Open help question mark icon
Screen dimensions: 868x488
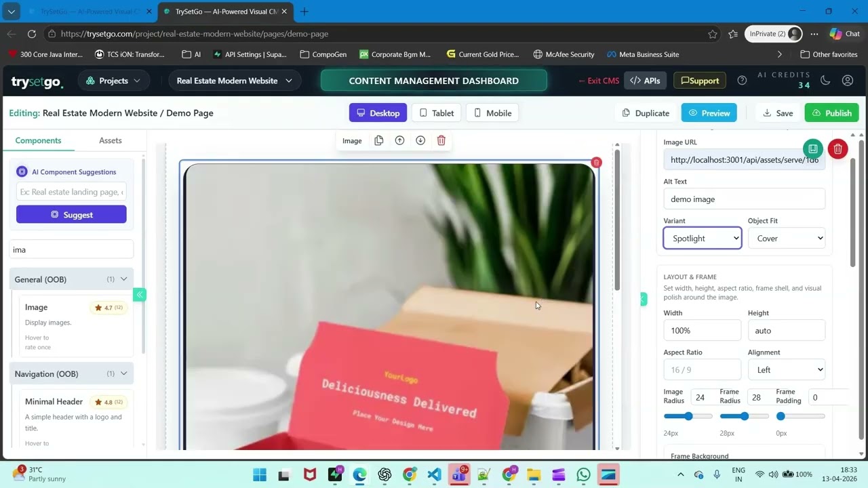click(742, 81)
